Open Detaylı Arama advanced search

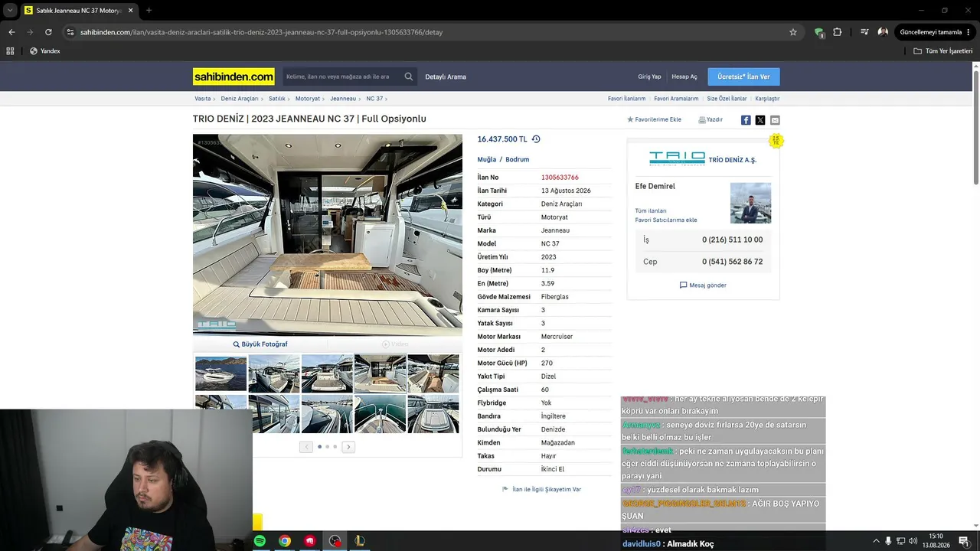click(446, 77)
